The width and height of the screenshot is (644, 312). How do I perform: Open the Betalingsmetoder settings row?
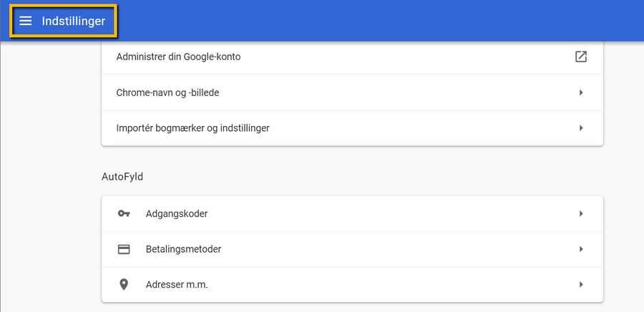[x=352, y=249]
